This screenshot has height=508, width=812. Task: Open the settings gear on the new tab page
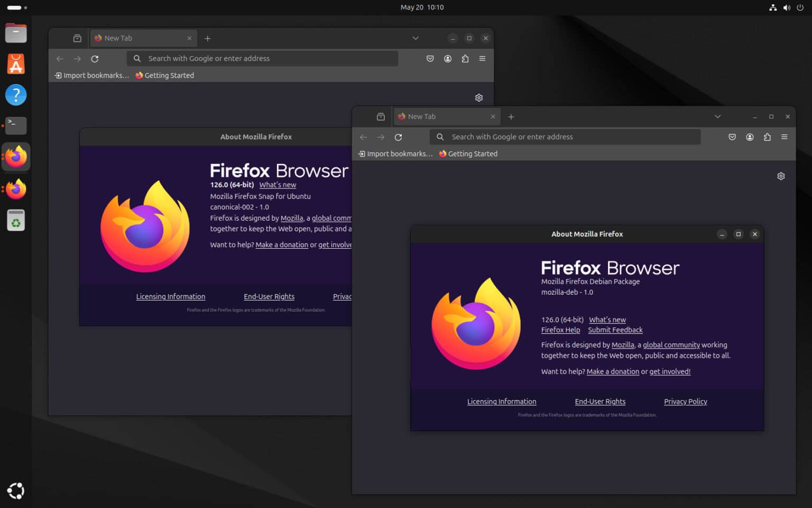781,176
